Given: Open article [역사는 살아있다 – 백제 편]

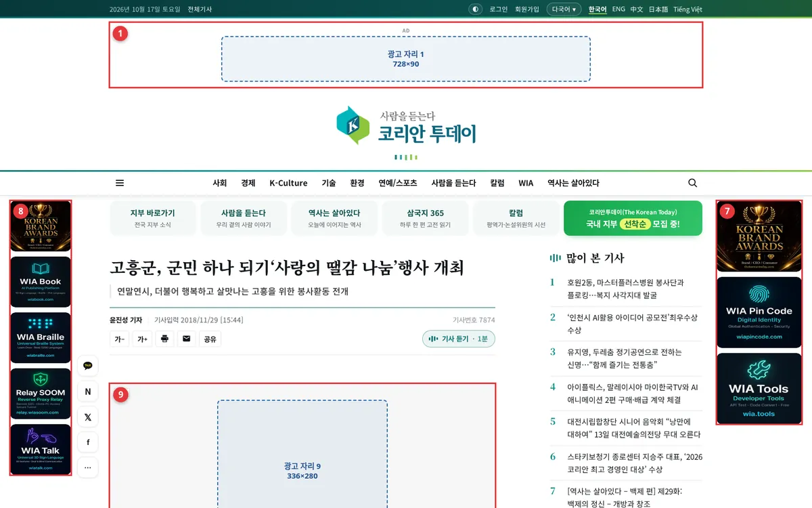Looking at the screenshot, I should (625, 498).
